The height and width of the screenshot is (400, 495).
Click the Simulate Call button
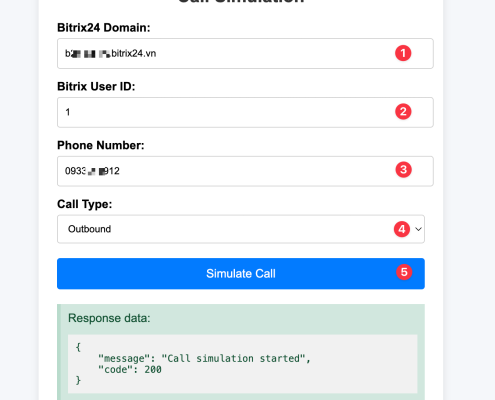(241, 274)
